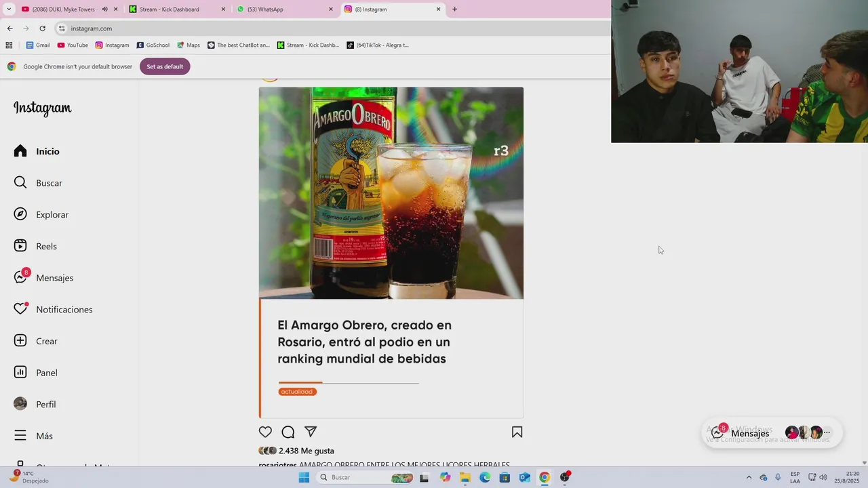Click 2.438 Me gusta likes count
This screenshot has height=488, width=868.
(x=307, y=451)
